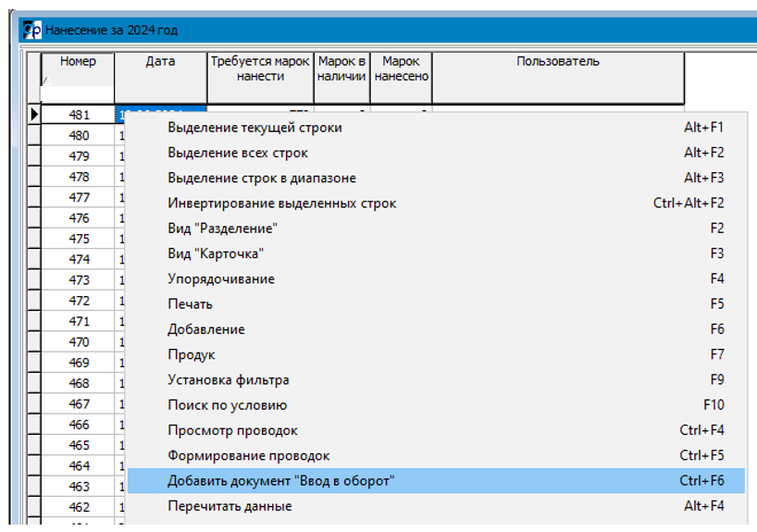Click the application icon in title bar
The image size is (757, 532).
click(x=31, y=31)
